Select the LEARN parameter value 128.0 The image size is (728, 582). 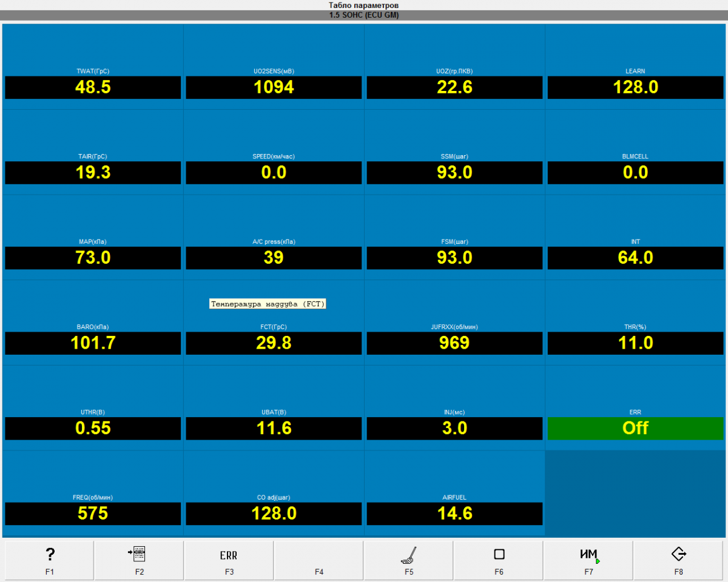(635, 87)
